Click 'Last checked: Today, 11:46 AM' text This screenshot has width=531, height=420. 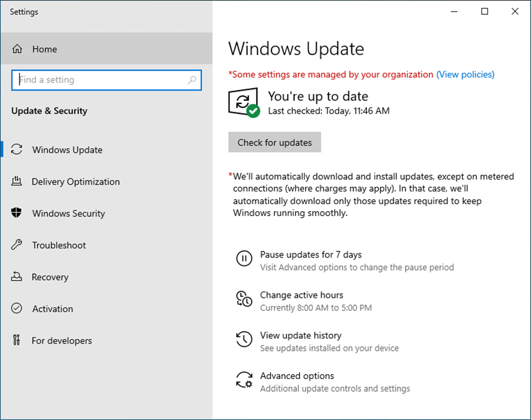[329, 111]
